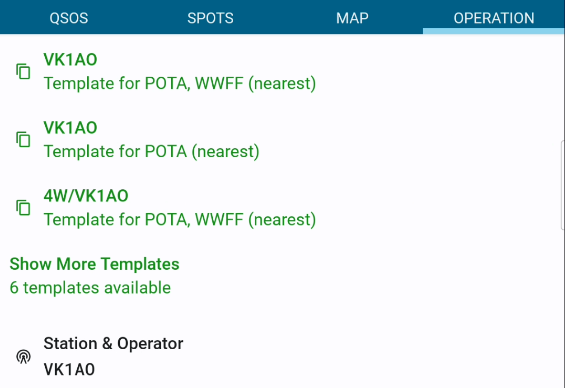This screenshot has width=565, height=388.
Task: Switch to the QSOS tab
Action: [68, 18]
